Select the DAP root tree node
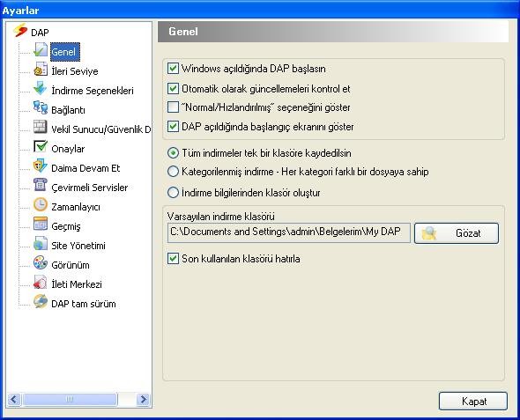This screenshot has width=520, height=420. (x=40, y=33)
